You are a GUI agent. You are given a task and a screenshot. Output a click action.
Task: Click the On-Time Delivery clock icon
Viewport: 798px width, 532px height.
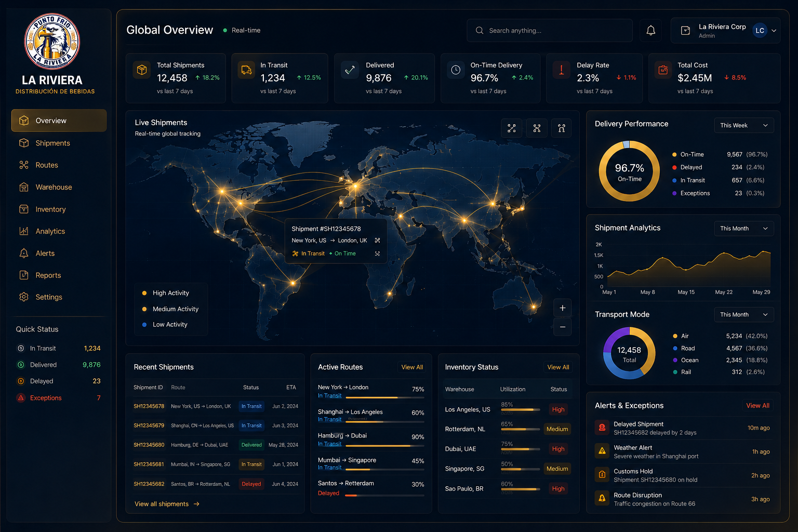(456, 70)
